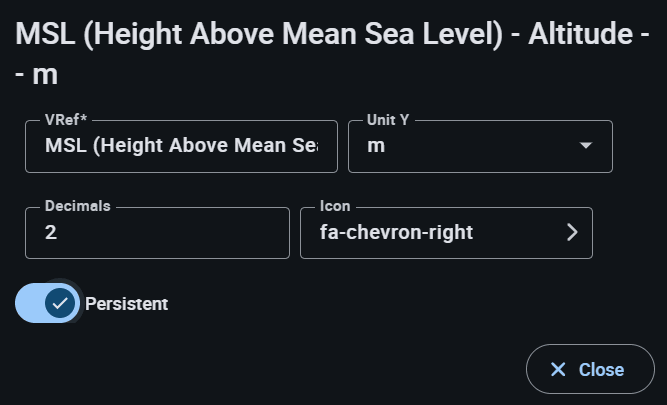Click the 'Close' text label

point(601,370)
